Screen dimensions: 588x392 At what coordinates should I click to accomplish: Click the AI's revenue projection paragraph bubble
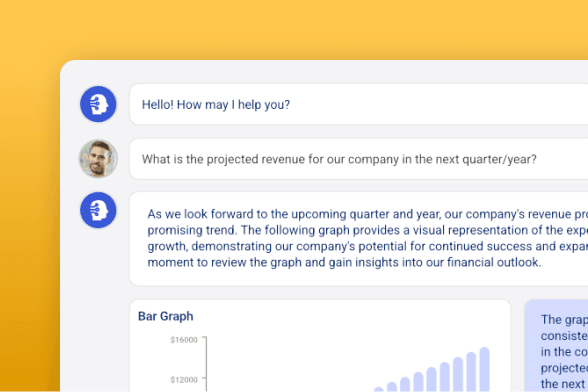[358, 239]
